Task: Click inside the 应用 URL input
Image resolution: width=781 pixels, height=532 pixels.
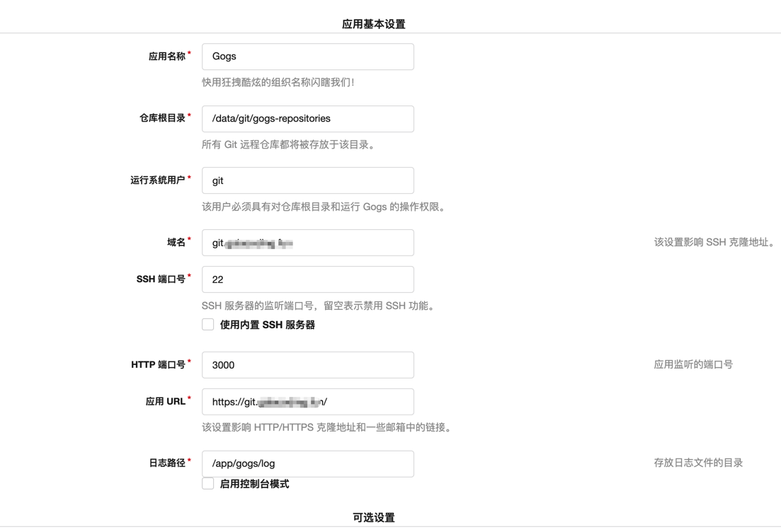Action: (x=307, y=402)
